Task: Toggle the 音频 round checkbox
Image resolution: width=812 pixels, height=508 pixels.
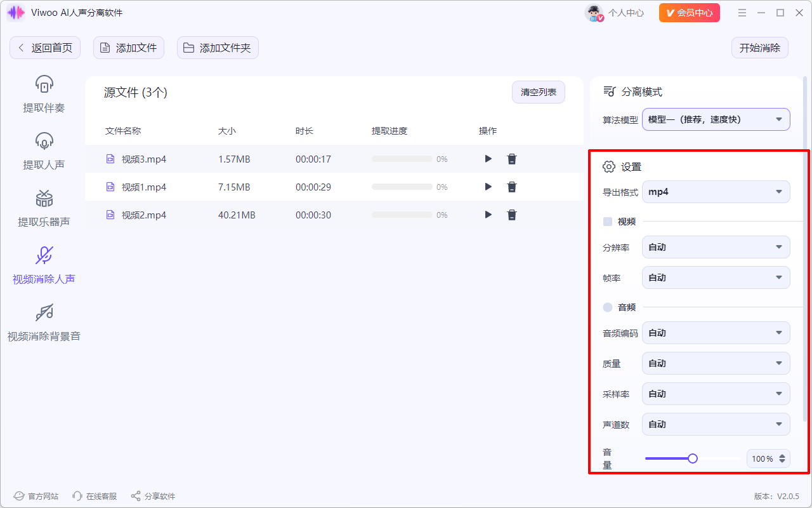Action: 608,307
